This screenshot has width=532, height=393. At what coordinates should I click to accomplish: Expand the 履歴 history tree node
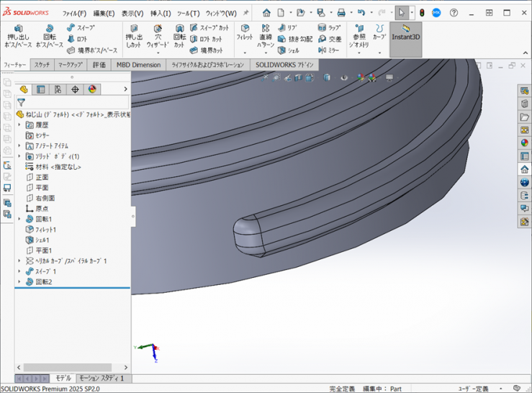pos(19,125)
